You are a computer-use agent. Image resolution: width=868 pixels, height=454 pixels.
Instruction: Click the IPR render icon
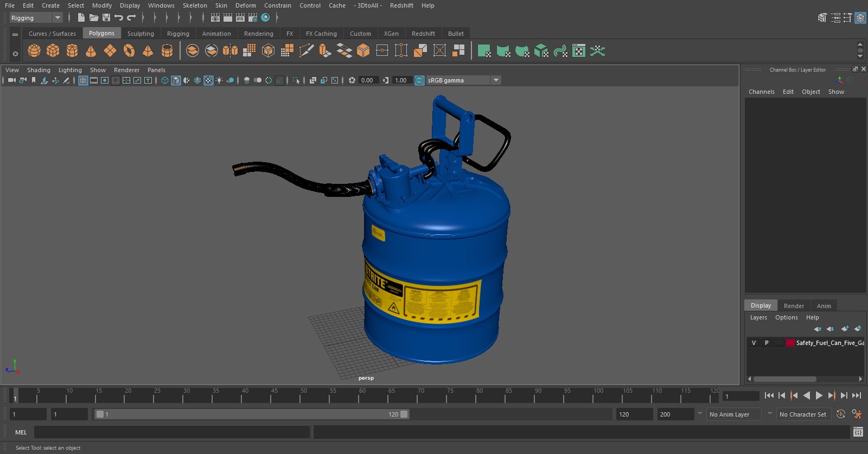click(x=240, y=17)
